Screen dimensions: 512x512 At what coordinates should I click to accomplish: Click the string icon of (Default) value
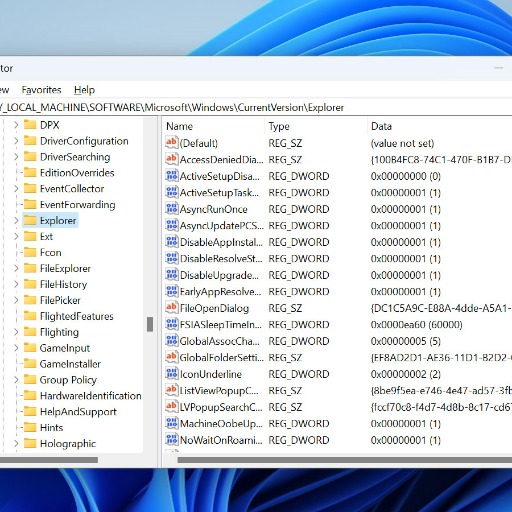pyautogui.click(x=171, y=143)
